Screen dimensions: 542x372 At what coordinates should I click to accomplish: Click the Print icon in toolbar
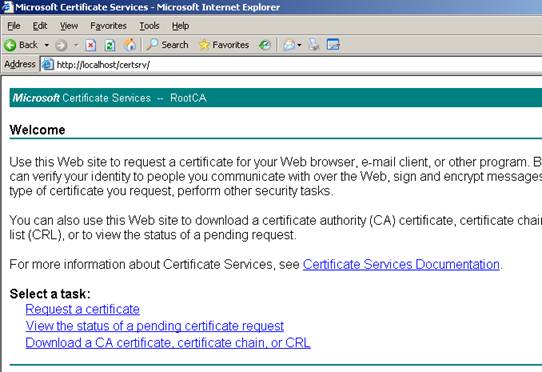tap(314, 45)
